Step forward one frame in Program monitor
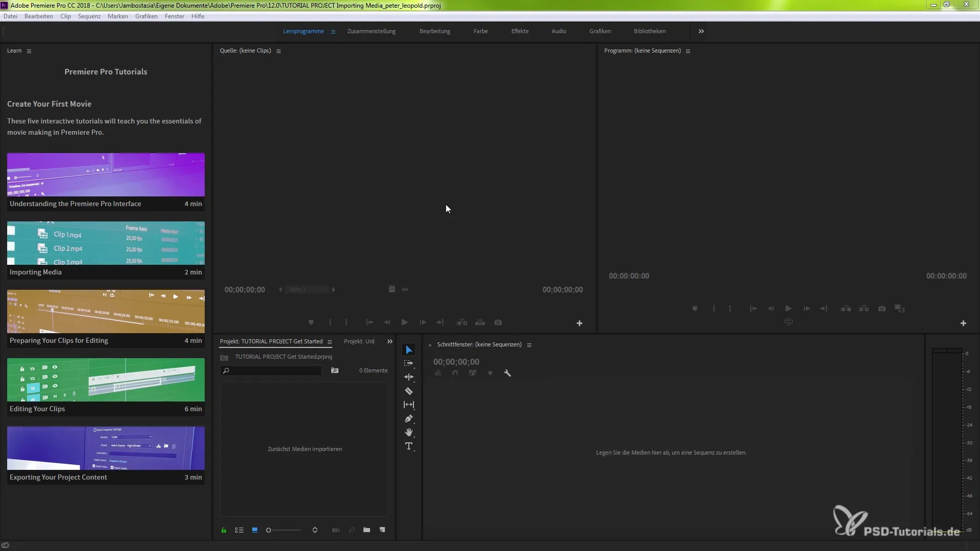This screenshot has width=980, height=551. click(x=806, y=309)
